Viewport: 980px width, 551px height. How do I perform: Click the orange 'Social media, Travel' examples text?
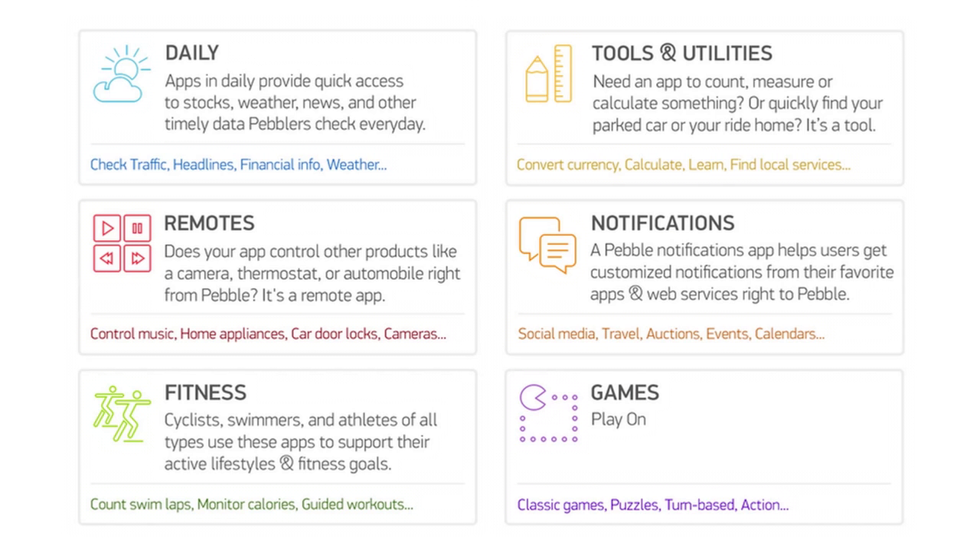point(671,334)
